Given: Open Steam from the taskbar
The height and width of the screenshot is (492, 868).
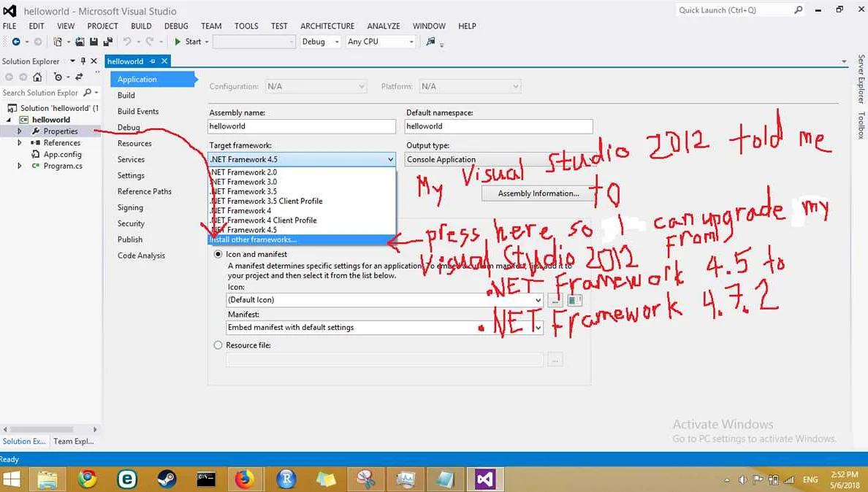Looking at the screenshot, I should [x=167, y=479].
